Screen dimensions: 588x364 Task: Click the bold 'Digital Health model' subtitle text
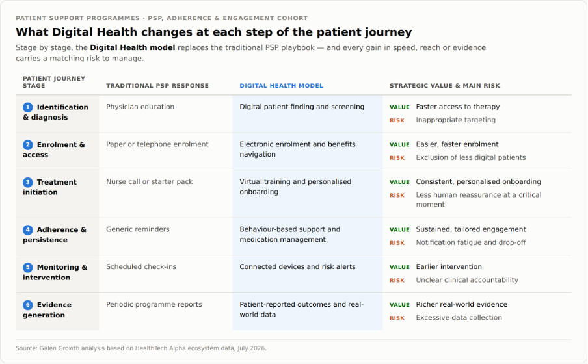point(133,47)
